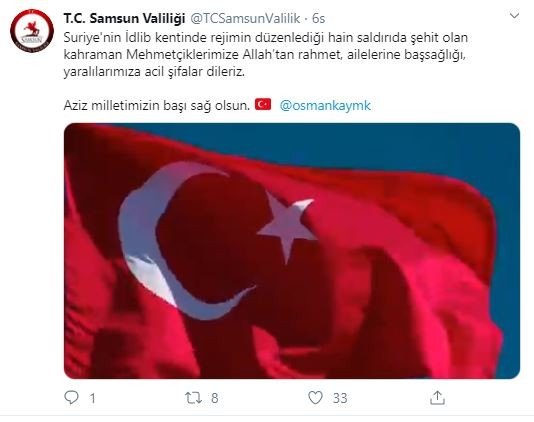Click the reply count number 1
This screenshot has height=422, width=534.
coord(92,398)
